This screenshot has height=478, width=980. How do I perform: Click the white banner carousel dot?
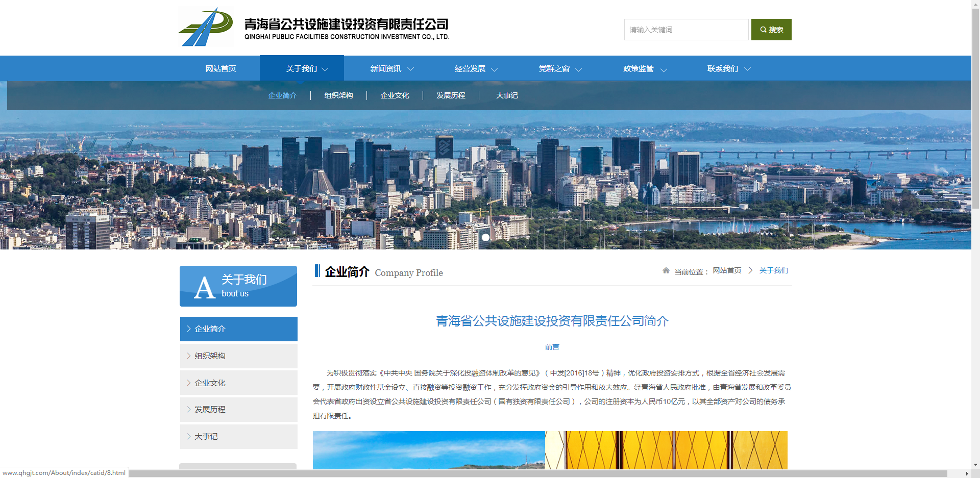pos(485,237)
